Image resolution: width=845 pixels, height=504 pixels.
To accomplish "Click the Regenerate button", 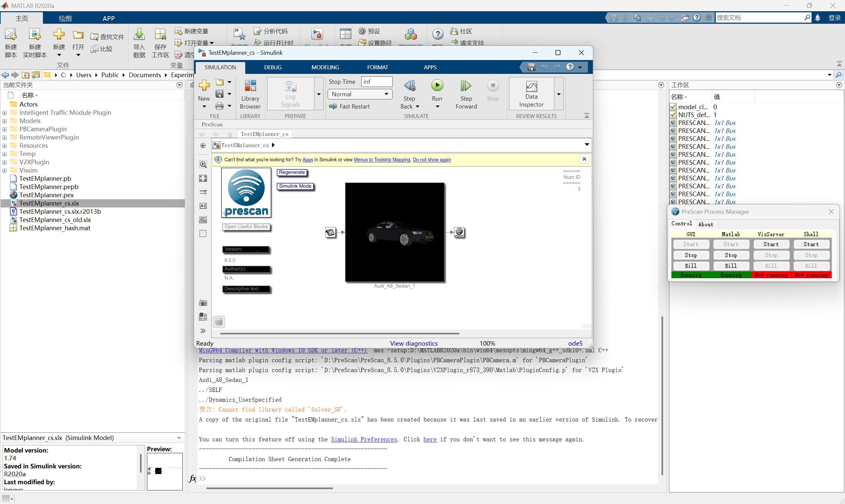I will click(291, 173).
